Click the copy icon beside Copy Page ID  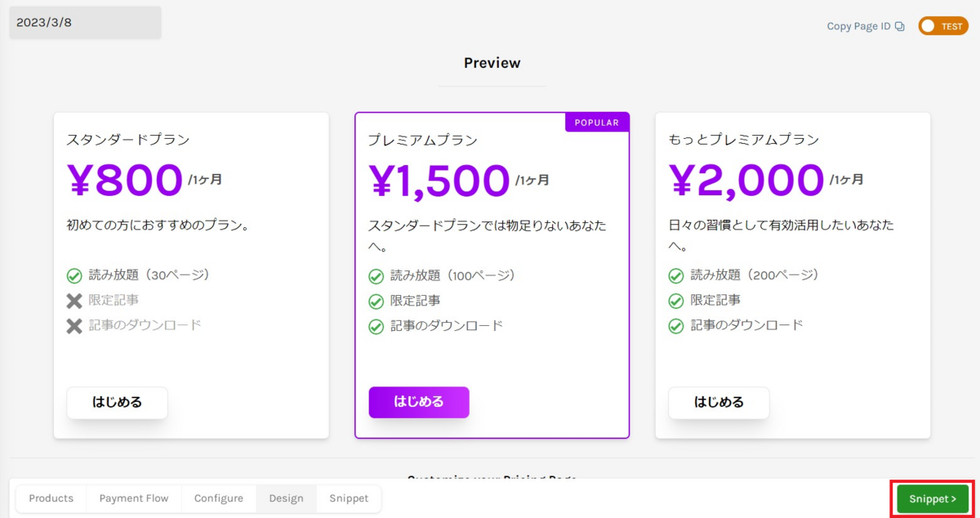point(899,26)
